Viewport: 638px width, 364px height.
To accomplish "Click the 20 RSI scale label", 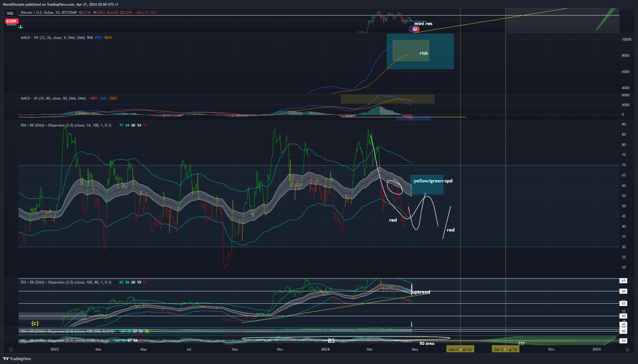I will 624,267.
